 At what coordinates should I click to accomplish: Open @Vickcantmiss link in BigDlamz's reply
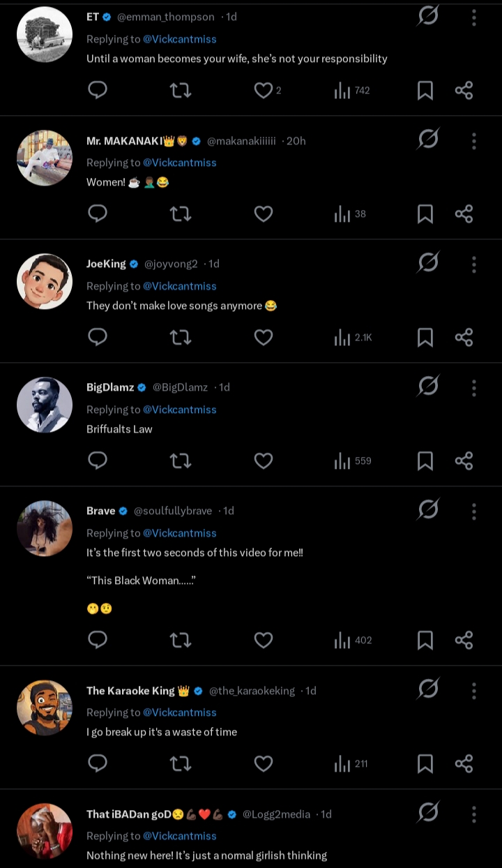(x=180, y=410)
